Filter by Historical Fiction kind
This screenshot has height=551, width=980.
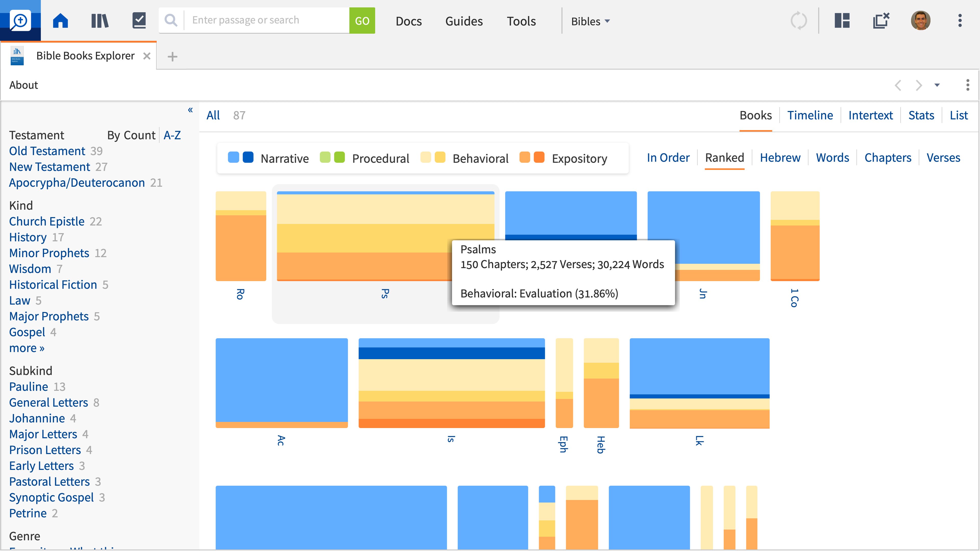[53, 284]
